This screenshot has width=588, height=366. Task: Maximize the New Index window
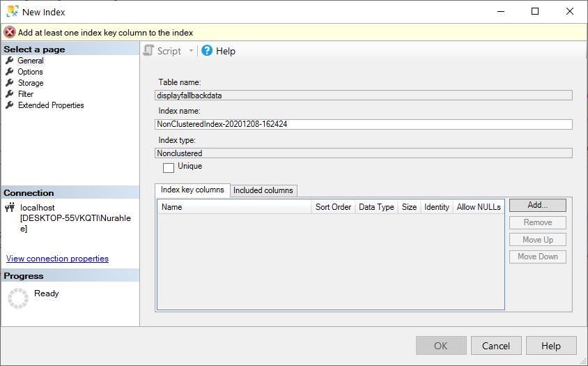pyautogui.click(x=535, y=12)
